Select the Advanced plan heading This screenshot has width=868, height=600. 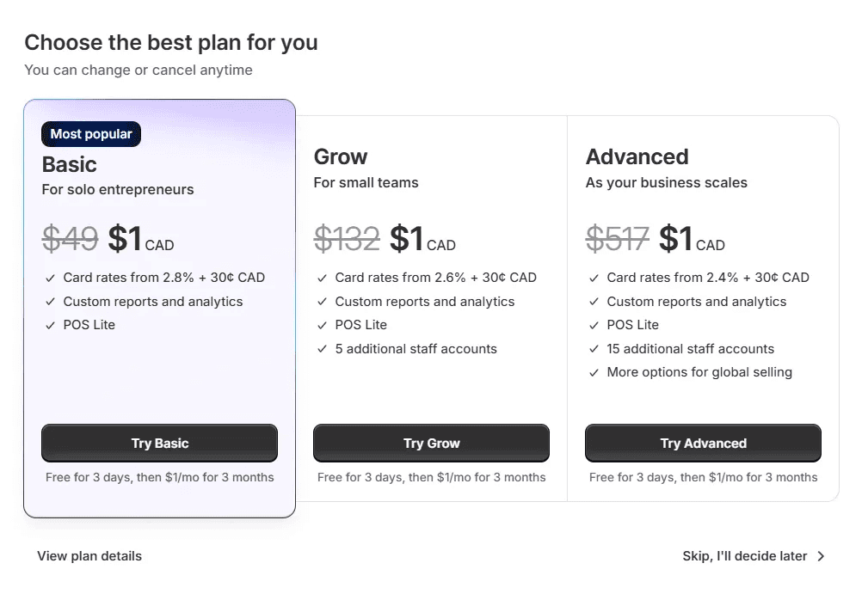coord(637,156)
